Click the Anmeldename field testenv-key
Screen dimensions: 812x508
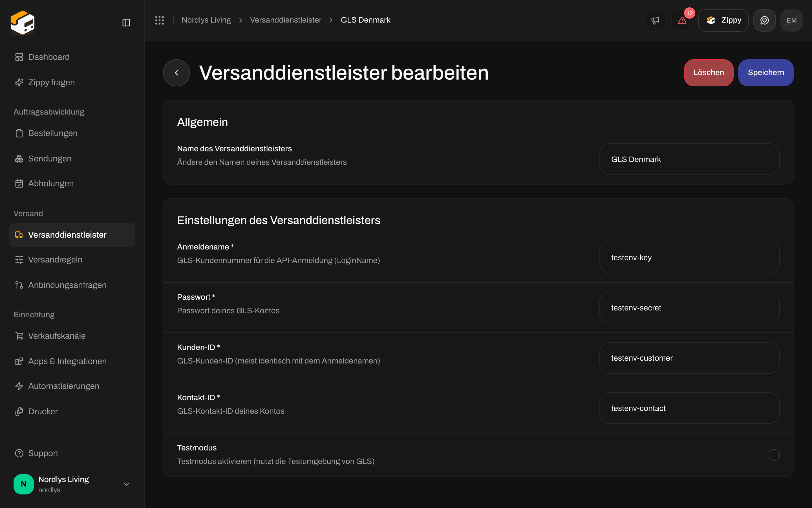coord(689,258)
